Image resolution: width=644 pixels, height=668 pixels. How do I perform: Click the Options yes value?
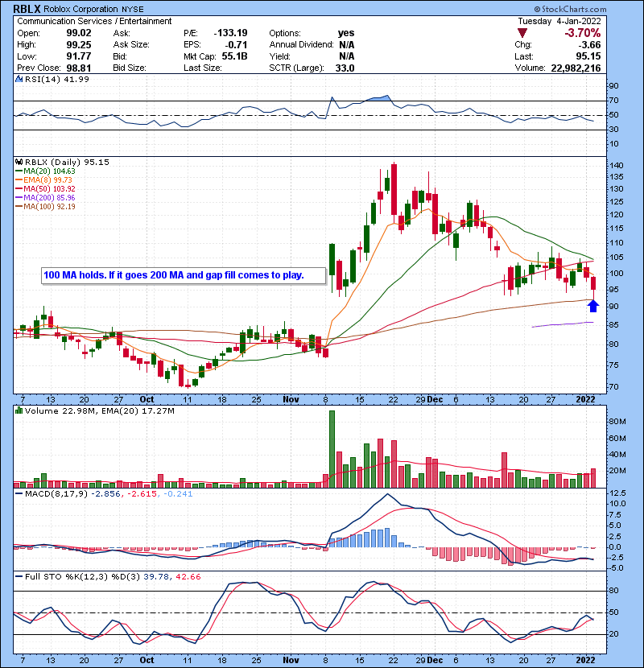point(345,33)
